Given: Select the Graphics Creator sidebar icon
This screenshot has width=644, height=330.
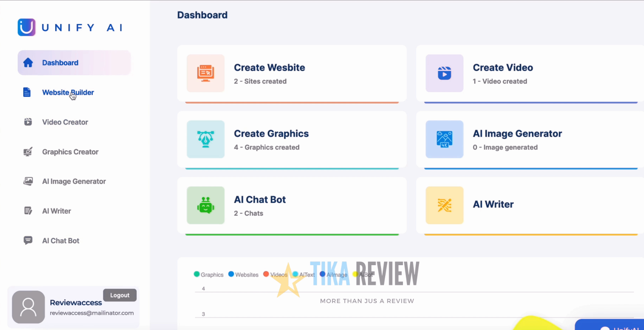Looking at the screenshot, I should click(27, 152).
